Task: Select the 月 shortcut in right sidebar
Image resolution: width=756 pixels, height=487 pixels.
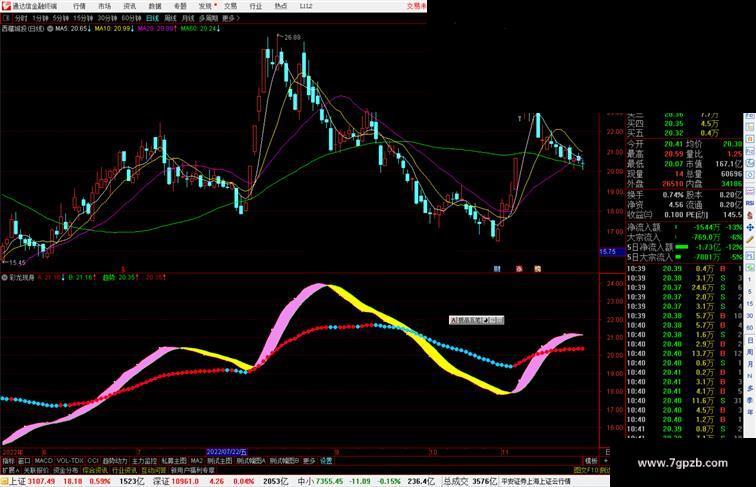Action: (750, 364)
